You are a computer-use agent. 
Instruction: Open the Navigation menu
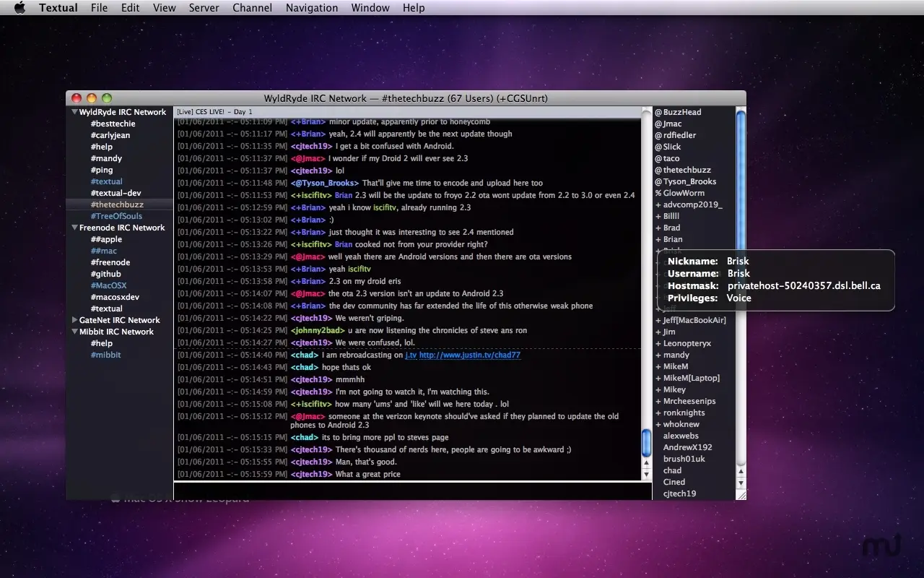click(x=312, y=8)
